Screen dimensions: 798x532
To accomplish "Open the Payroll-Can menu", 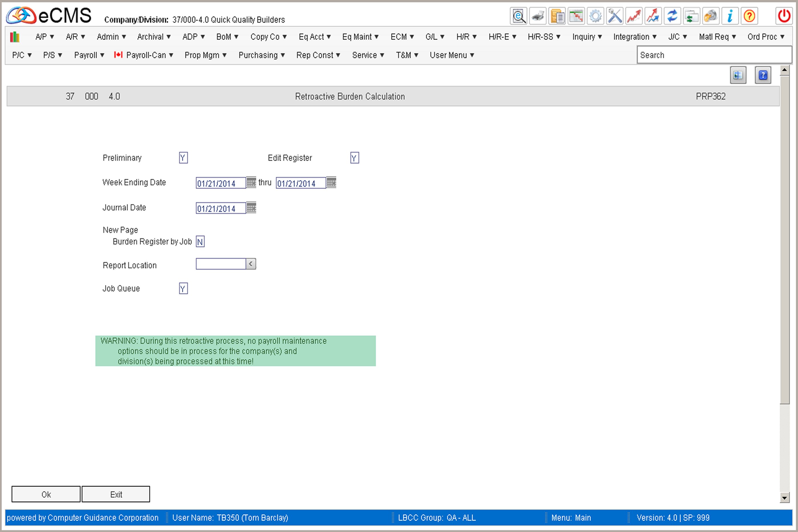I will 144,55.
